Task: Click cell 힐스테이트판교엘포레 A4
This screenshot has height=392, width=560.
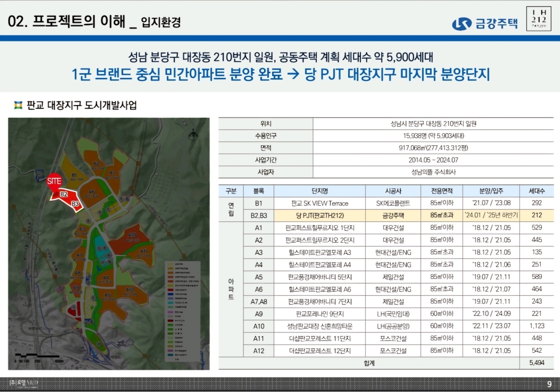Action: 320,265
